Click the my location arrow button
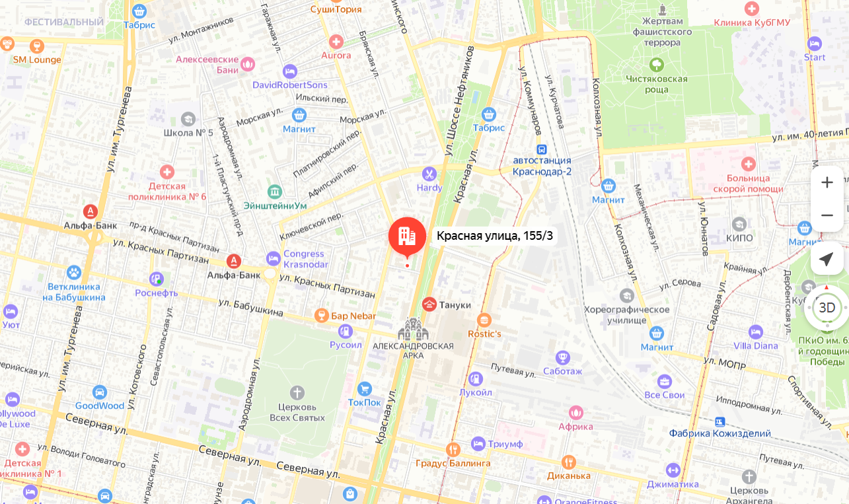The image size is (849, 504). [x=827, y=258]
